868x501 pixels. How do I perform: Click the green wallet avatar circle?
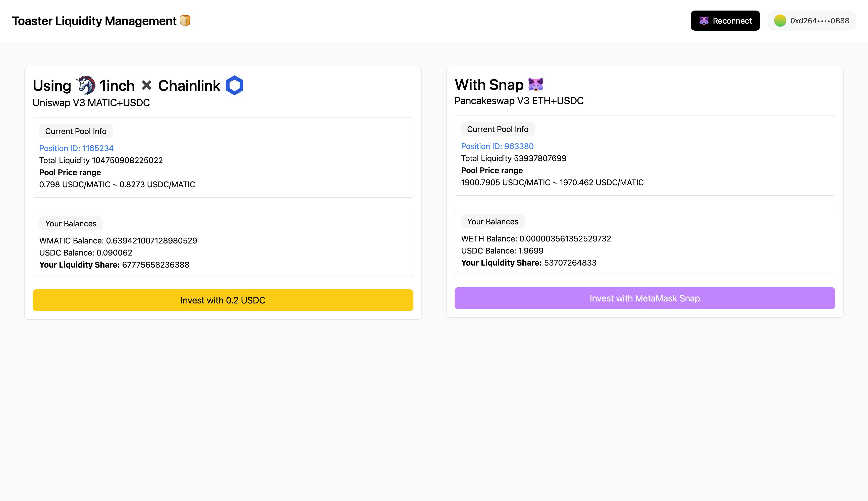point(780,21)
